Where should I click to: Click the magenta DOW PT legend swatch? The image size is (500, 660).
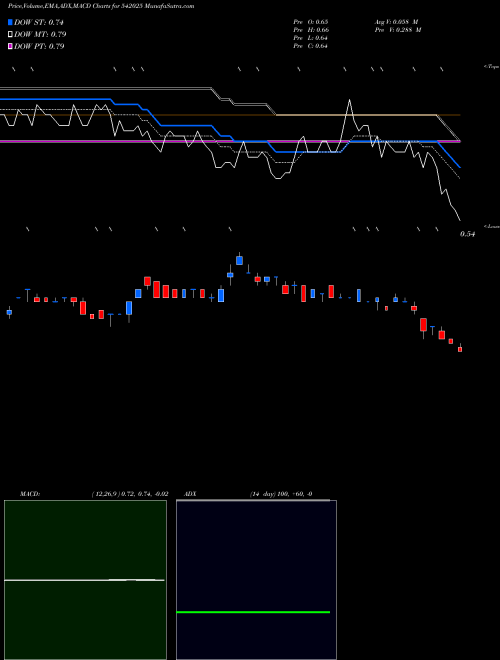10,46
